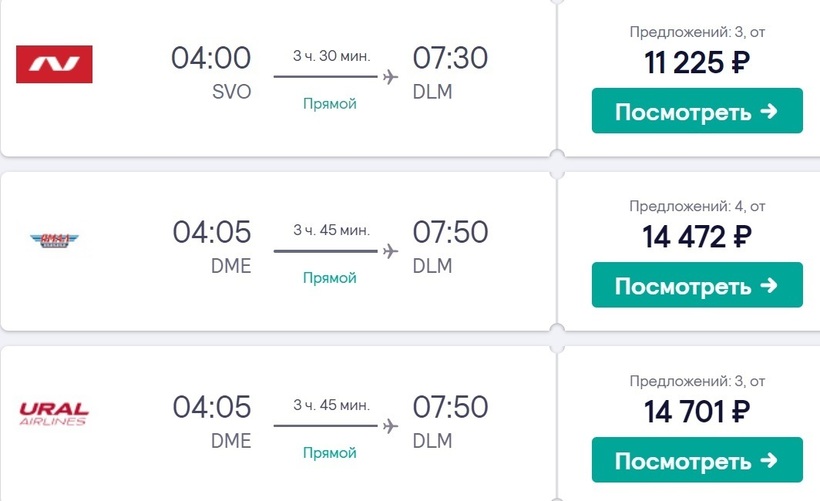Click the 04:00 departure time
820x501 pixels.
(x=211, y=59)
